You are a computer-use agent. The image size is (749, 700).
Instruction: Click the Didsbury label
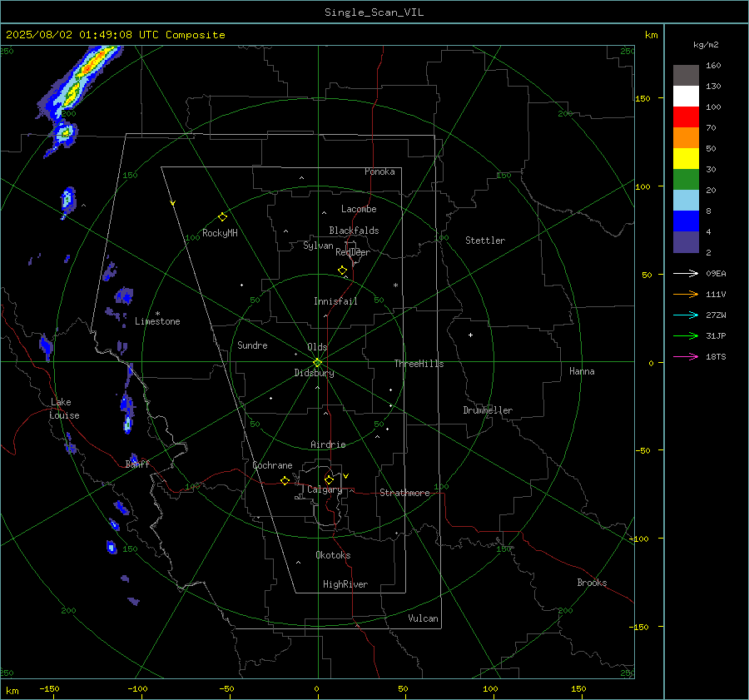314,373
